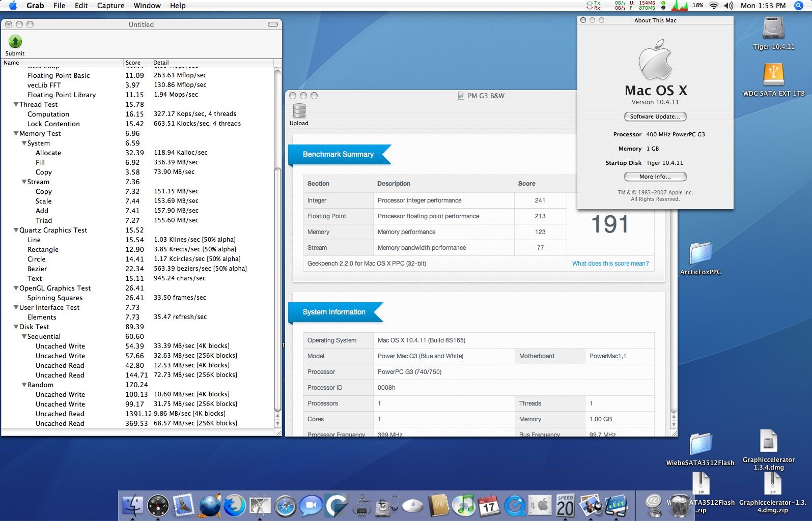Image resolution: width=812 pixels, height=521 pixels.
Task: Open iTunes in the Dock
Action: click(464, 506)
